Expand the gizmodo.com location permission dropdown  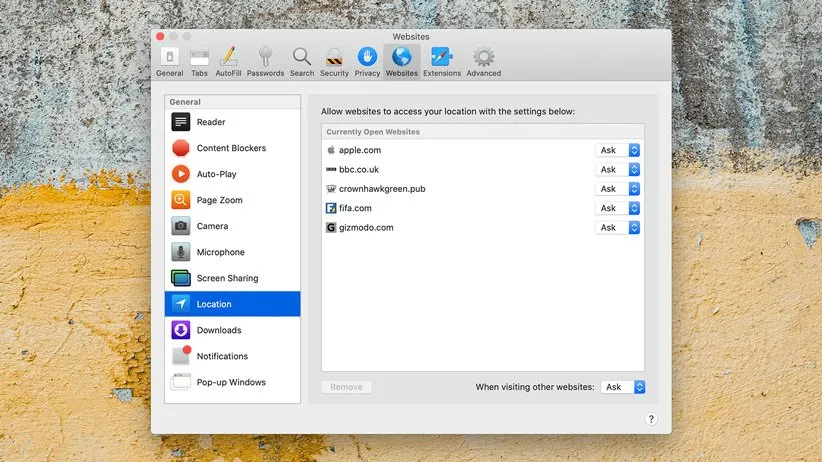tap(618, 228)
